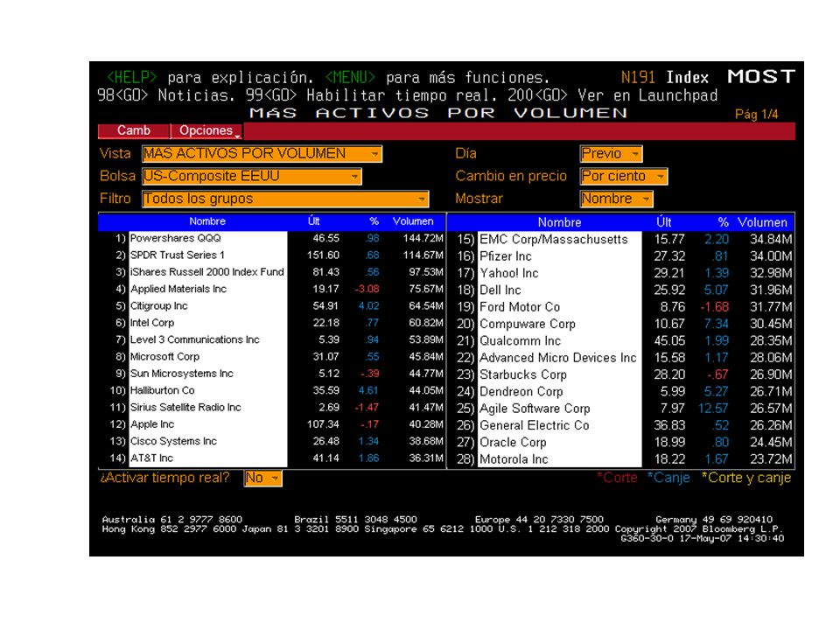Viewport: 840px width, 630px height.
Task: Click 200<GO> Ver en Launchpad
Action: tap(612, 95)
